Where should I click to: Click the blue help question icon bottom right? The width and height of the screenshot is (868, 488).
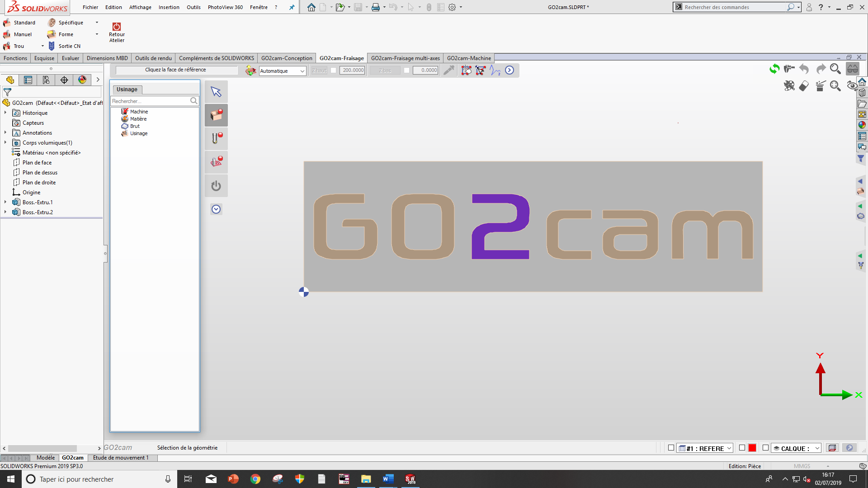tap(849, 448)
